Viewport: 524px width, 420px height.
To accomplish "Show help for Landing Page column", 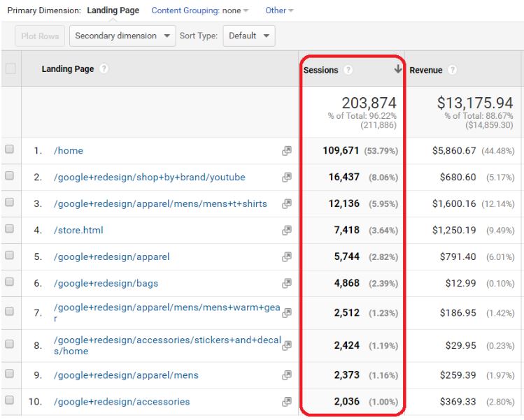I will [x=104, y=68].
